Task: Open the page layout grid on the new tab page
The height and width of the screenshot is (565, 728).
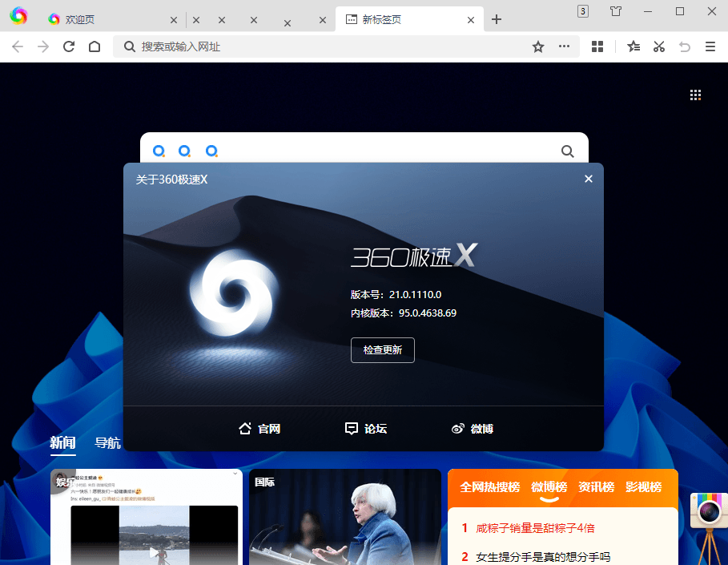Action: 695,94
